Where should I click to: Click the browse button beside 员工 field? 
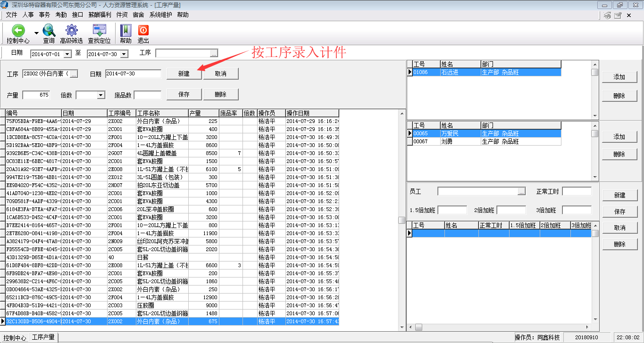click(521, 192)
